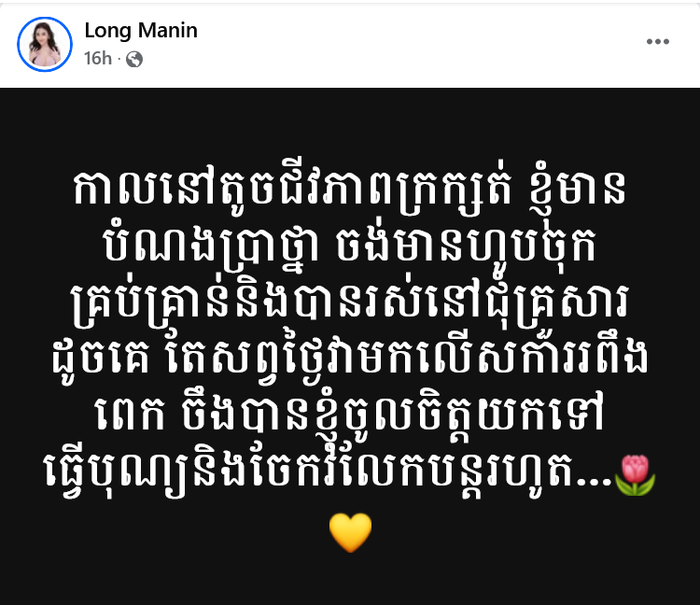The width and height of the screenshot is (700, 605).
Task: Open the 16h timestamp permalink
Action: (98, 59)
